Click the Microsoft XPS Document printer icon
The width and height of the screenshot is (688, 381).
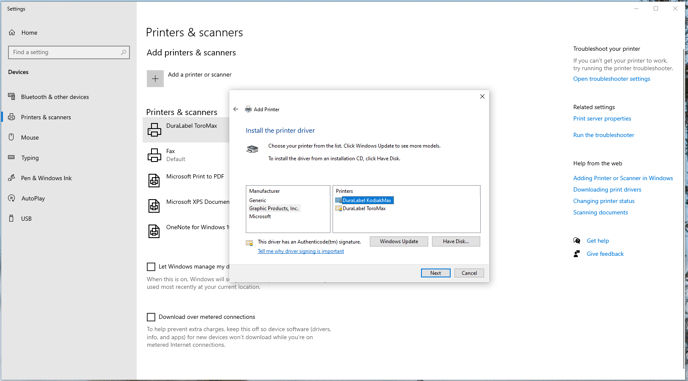[154, 206]
